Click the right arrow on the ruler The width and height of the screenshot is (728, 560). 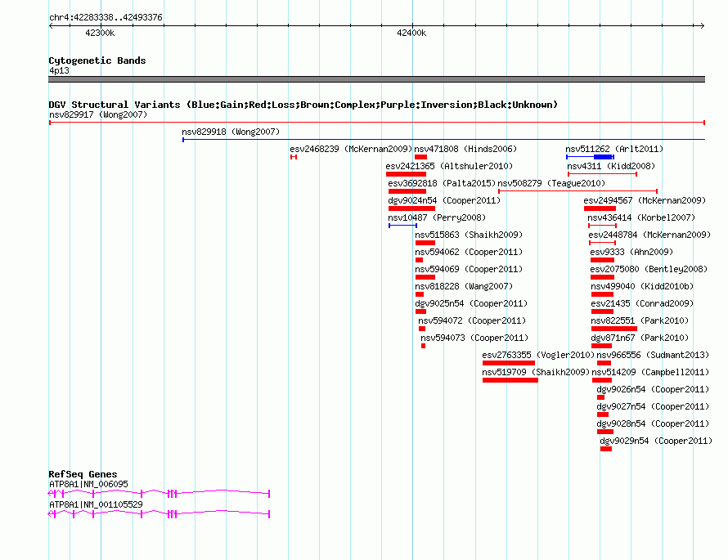point(702,26)
